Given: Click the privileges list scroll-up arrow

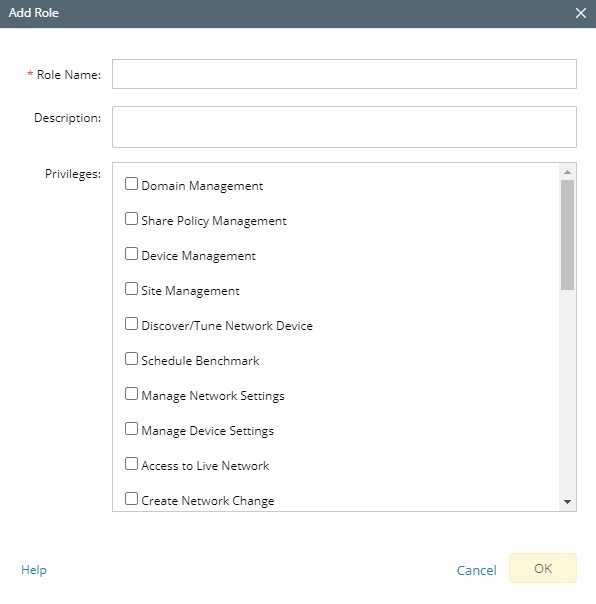Looking at the screenshot, I should pos(567,172).
